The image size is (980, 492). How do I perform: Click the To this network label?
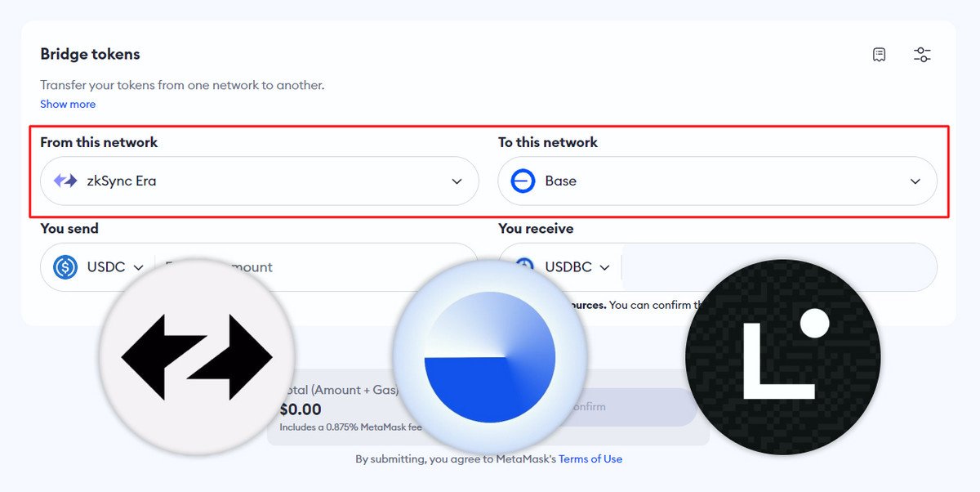tap(548, 142)
